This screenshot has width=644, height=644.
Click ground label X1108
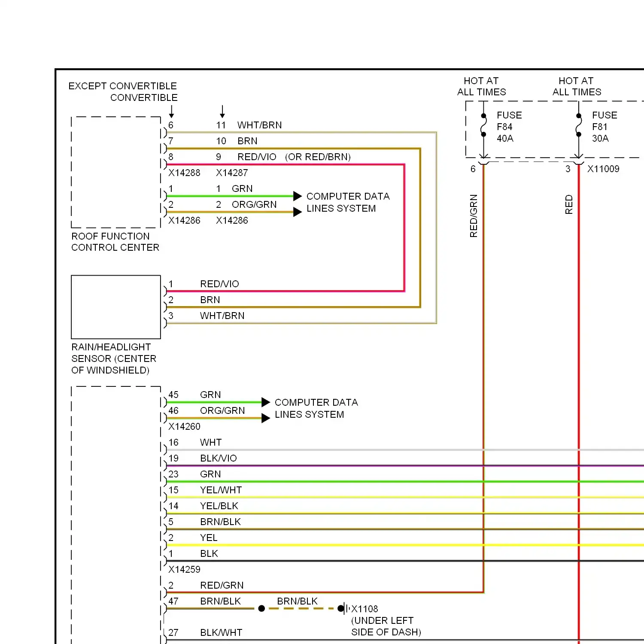tap(365, 609)
